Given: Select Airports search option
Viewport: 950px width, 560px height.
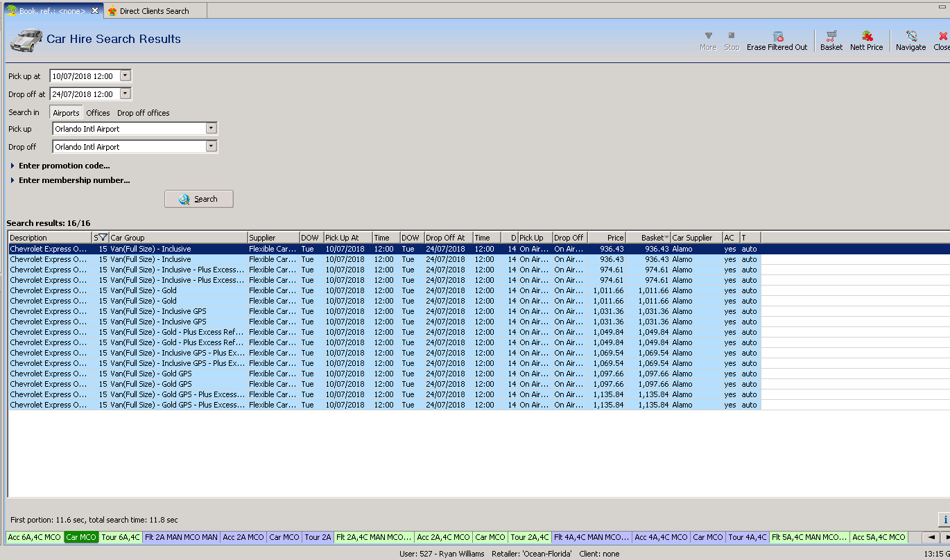Looking at the screenshot, I should [66, 113].
